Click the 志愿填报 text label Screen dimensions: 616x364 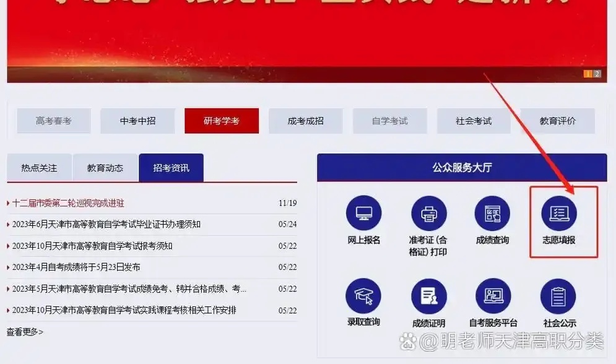pyautogui.click(x=558, y=240)
